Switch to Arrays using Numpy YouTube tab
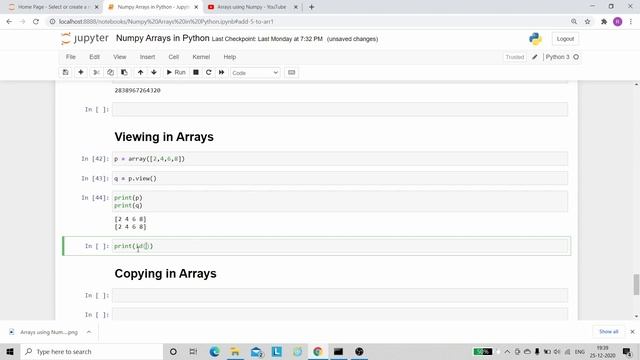This screenshot has height=360, width=640. point(251,7)
